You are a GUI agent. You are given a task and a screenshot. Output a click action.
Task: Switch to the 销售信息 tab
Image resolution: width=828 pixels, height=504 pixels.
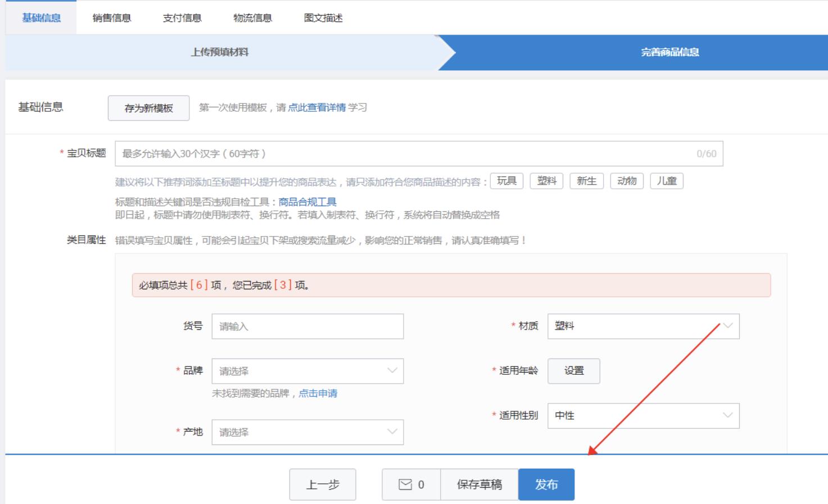coord(112,17)
